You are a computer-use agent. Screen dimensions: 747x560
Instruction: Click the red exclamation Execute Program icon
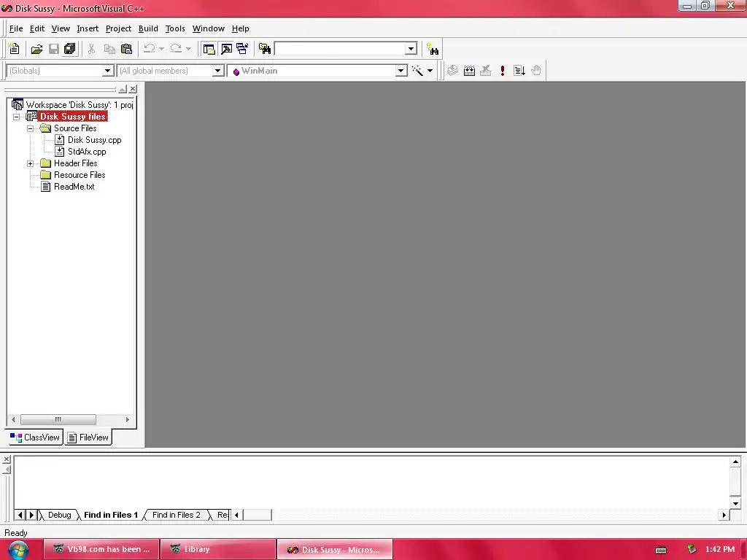(503, 71)
